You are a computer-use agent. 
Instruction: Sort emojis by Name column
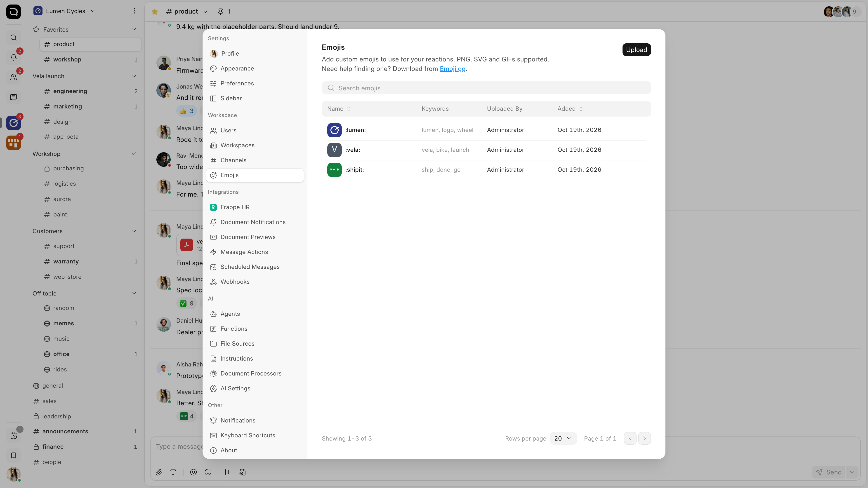(x=339, y=109)
